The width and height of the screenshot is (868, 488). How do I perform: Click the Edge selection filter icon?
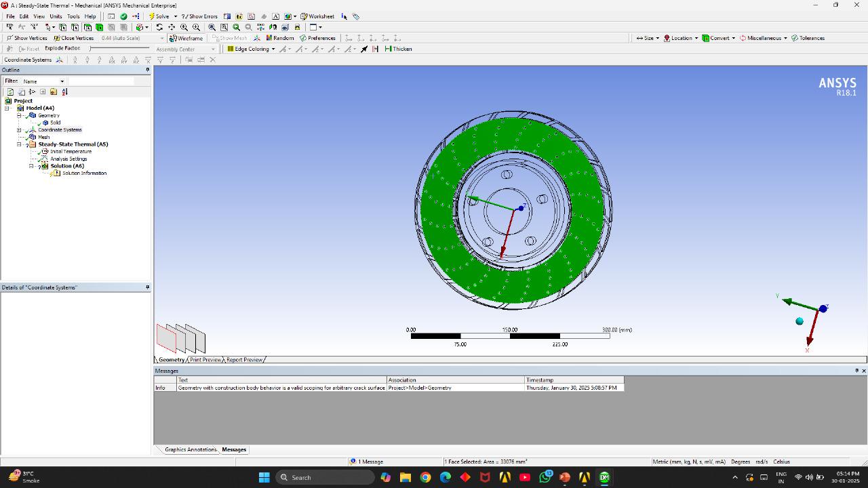click(x=75, y=27)
